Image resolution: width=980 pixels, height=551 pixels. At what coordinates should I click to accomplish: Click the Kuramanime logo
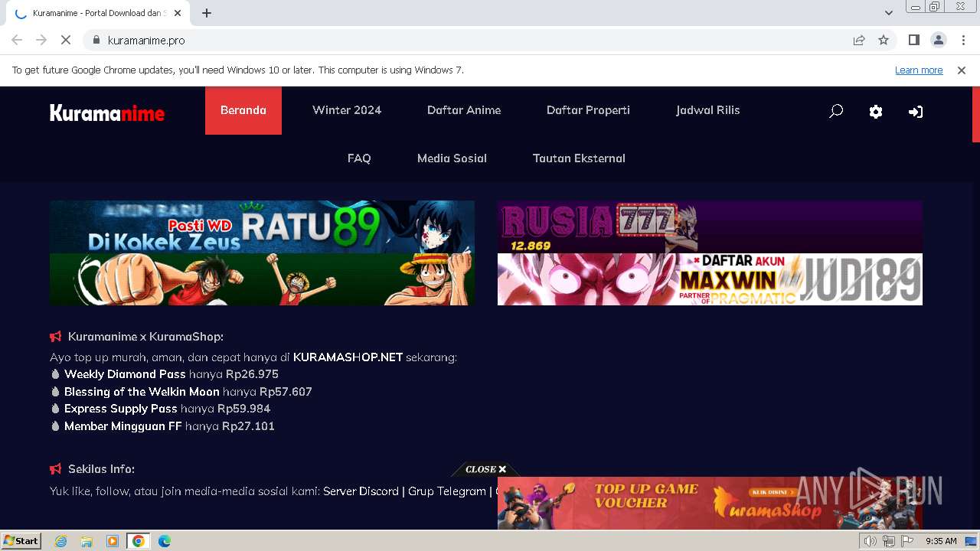click(107, 113)
